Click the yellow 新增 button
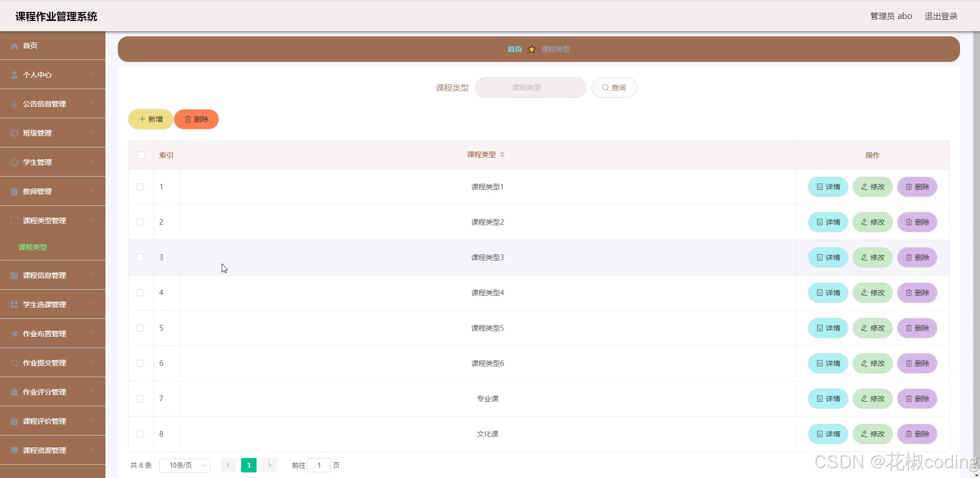 pos(151,119)
